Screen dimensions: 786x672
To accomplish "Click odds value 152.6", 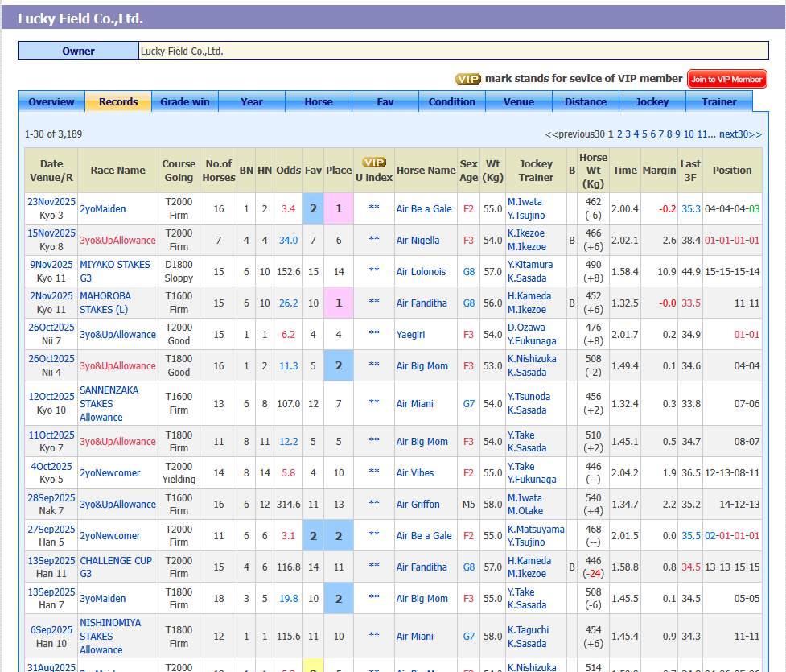I will tap(288, 272).
